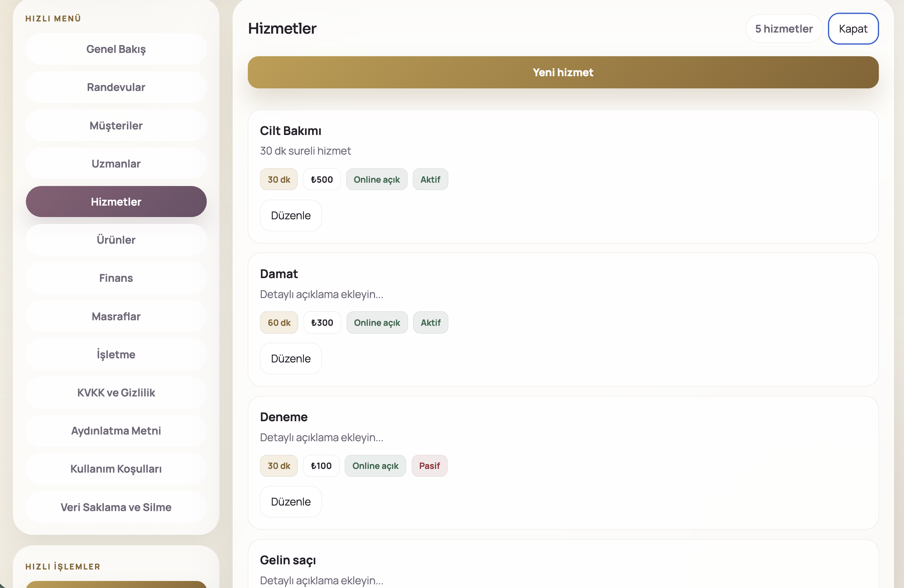Open Genel Bakış from the quick menu
This screenshot has width=904, height=588.
click(x=116, y=49)
